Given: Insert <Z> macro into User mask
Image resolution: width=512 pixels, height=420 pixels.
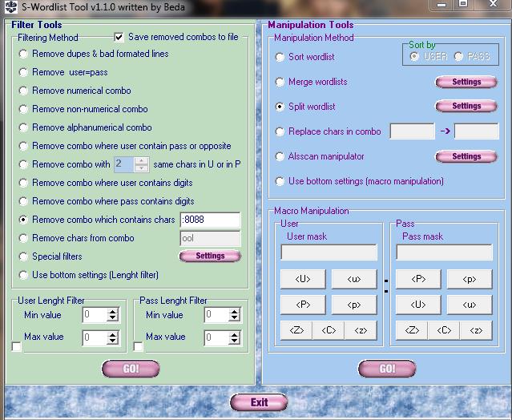Looking at the screenshot, I should [x=296, y=330].
